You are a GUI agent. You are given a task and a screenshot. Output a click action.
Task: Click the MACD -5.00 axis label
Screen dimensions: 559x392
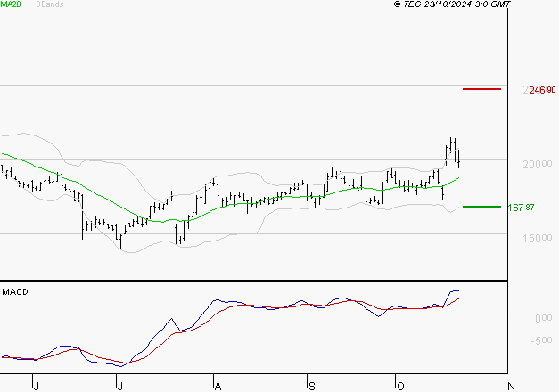541,340
